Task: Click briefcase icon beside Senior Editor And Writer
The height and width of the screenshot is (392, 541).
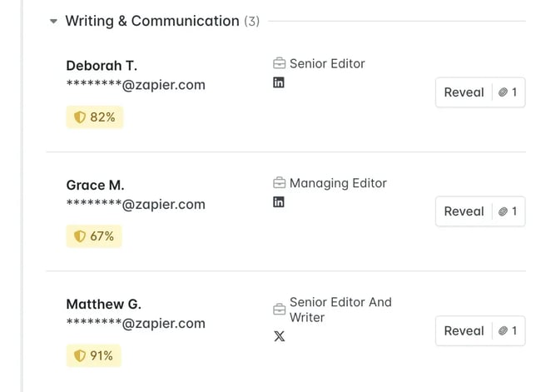Action: click(x=279, y=310)
